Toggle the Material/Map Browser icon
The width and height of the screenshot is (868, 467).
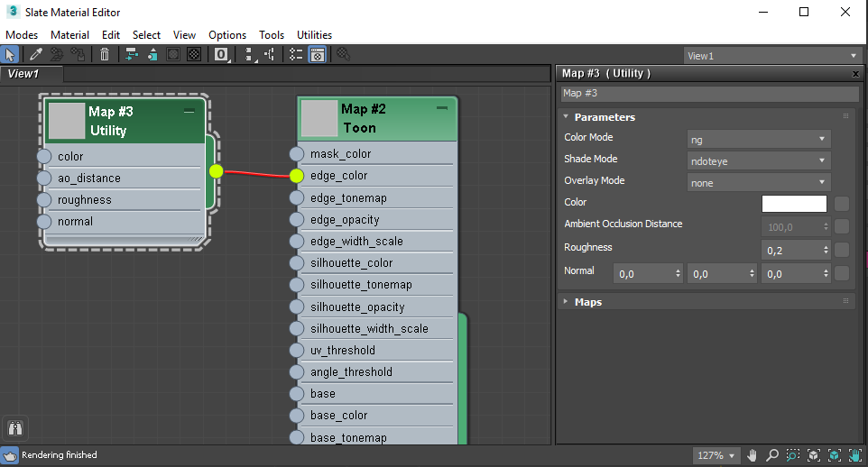tap(296, 54)
